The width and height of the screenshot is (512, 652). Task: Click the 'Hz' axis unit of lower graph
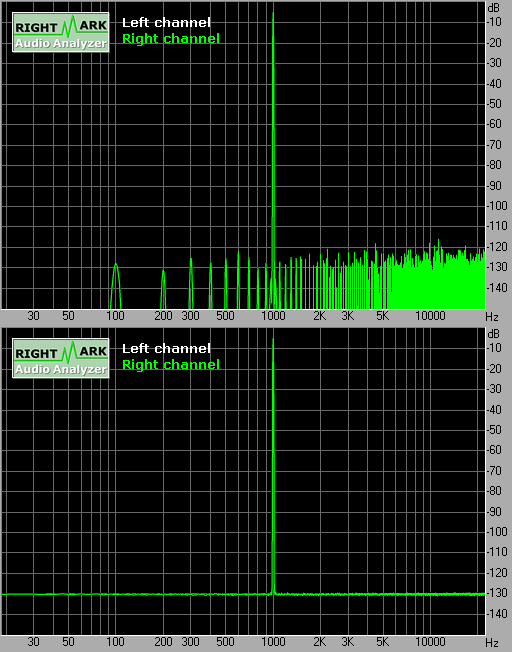[492, 643]
